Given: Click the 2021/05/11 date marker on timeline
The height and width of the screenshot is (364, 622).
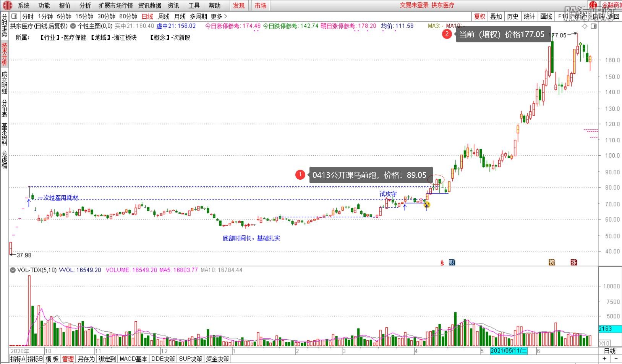Looking at the screenshot, I should [x=509, y=351].
